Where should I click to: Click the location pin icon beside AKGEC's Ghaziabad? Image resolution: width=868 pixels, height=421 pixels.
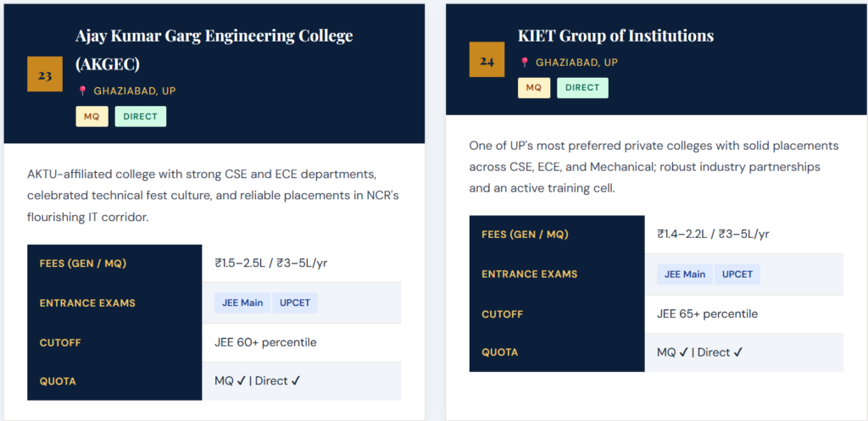pyautogui.click(x=82, y=91)
